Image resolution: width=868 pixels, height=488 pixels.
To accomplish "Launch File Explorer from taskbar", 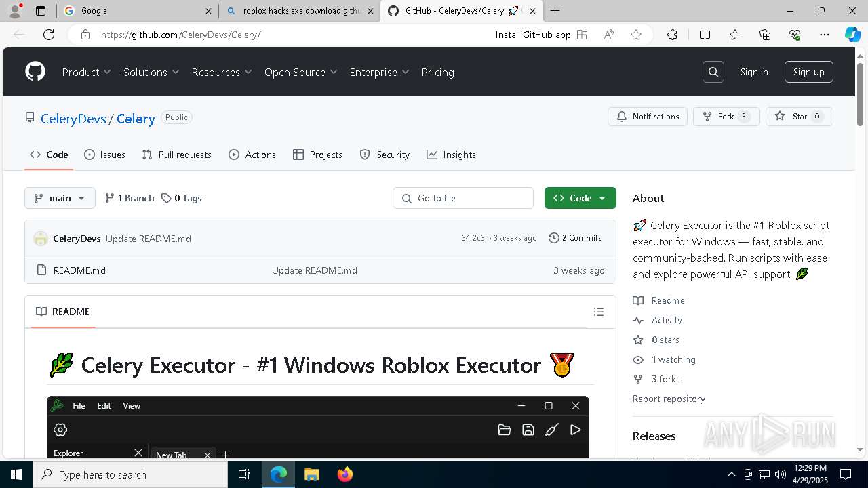I will click(x=311, y=474).
